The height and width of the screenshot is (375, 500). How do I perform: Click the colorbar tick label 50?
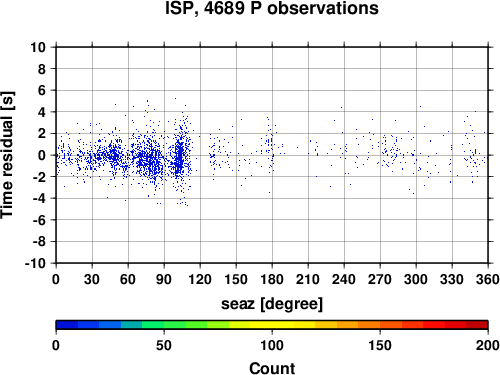point(164,345)
